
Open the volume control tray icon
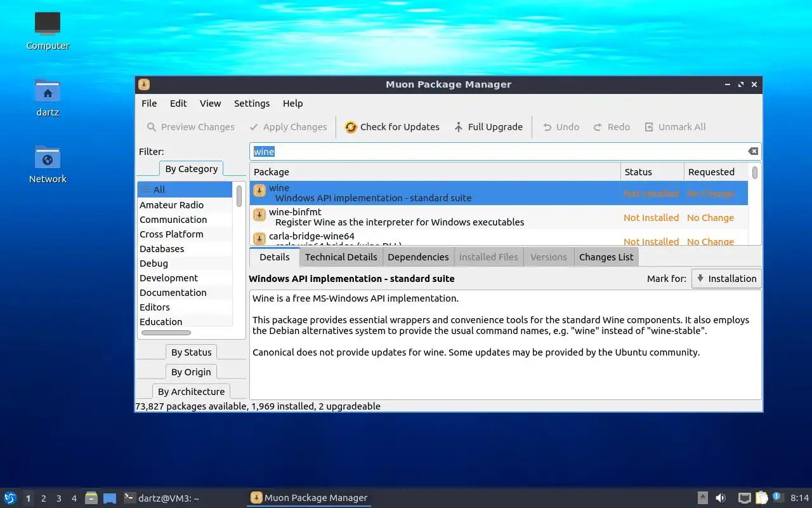721,498
